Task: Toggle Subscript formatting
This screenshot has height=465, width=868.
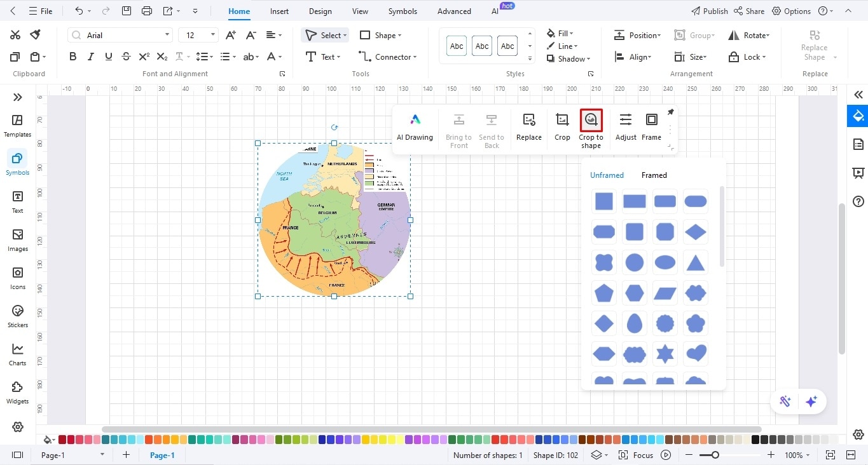Action: (x=162, y=57)
